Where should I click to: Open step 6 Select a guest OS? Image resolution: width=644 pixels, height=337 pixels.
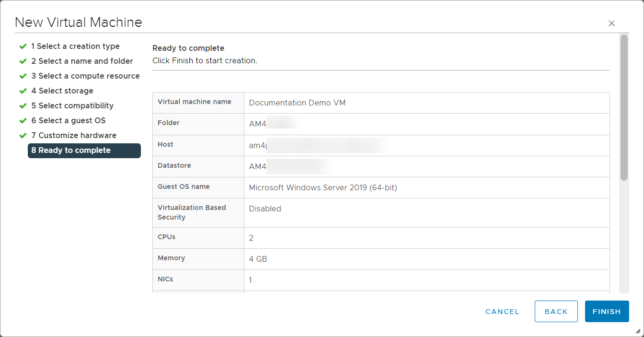point(69,121)
